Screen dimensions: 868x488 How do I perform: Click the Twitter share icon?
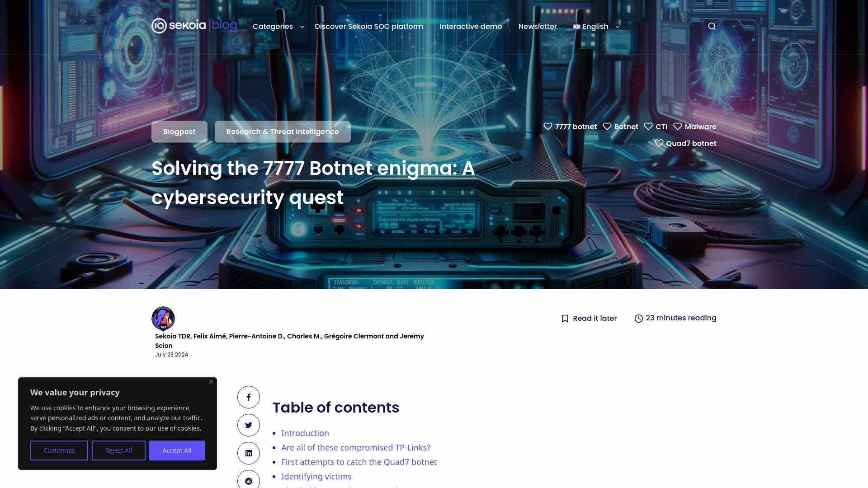pos(249,425)
